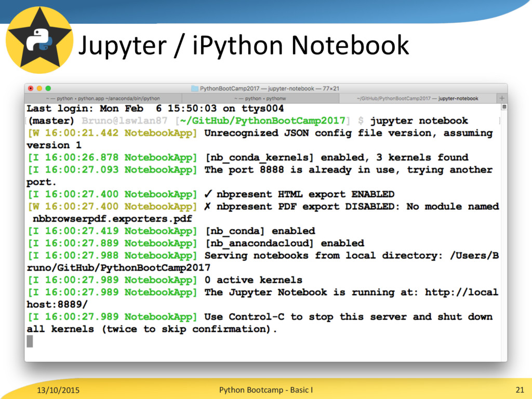Viewport: 532px width, 399px height.
Task: Click '[nb_conda_kernels] enabled, 3 kernels found' text
Action: coord(337,158)
